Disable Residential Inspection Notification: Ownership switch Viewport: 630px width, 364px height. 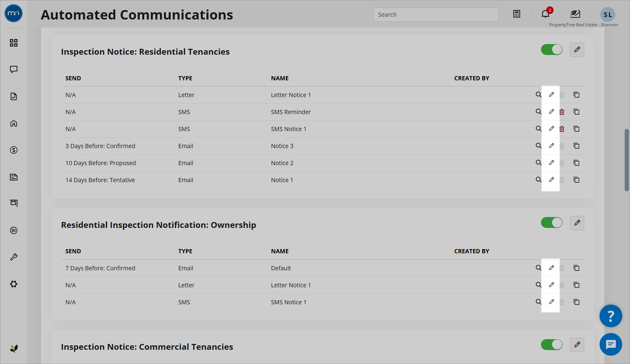(x=552, y=223)
